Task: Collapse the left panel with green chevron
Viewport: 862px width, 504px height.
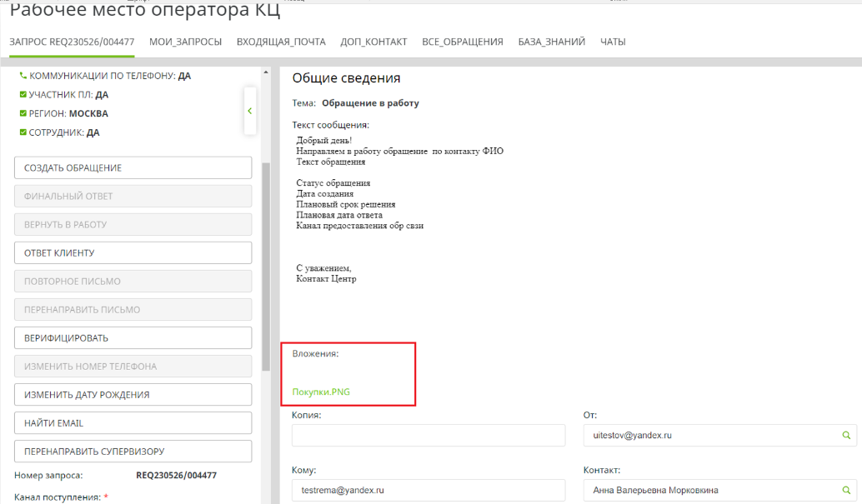Action: 249,111
